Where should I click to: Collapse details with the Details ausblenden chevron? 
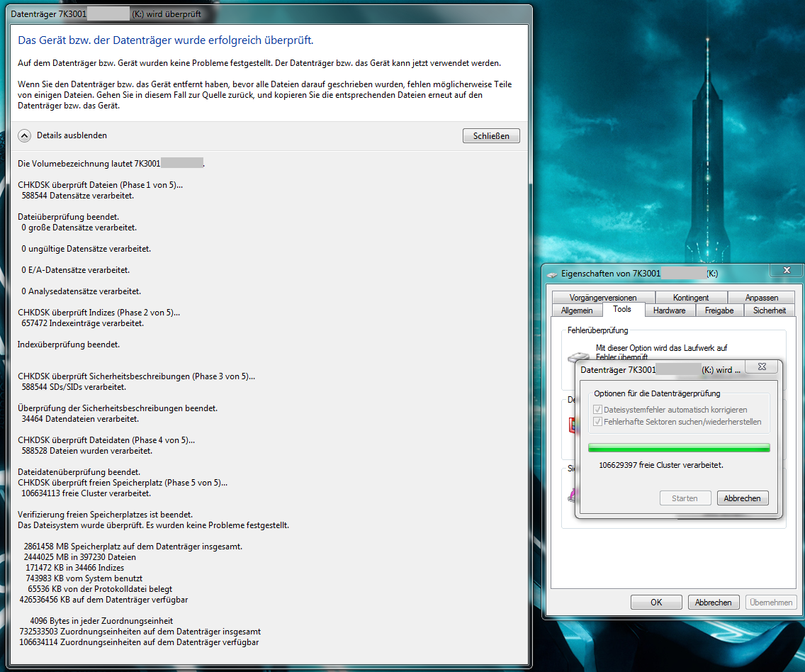[25, 135]
